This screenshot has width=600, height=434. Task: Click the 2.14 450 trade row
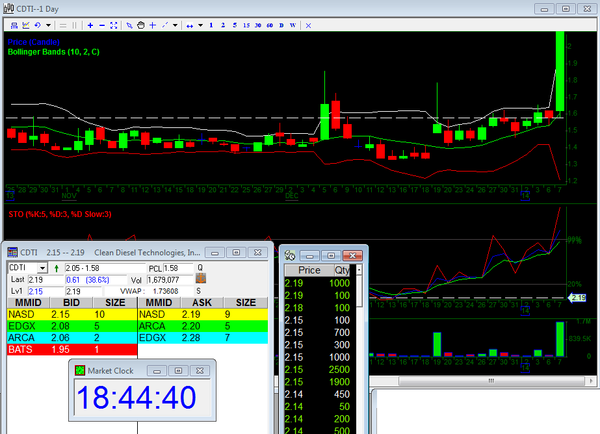317,394
